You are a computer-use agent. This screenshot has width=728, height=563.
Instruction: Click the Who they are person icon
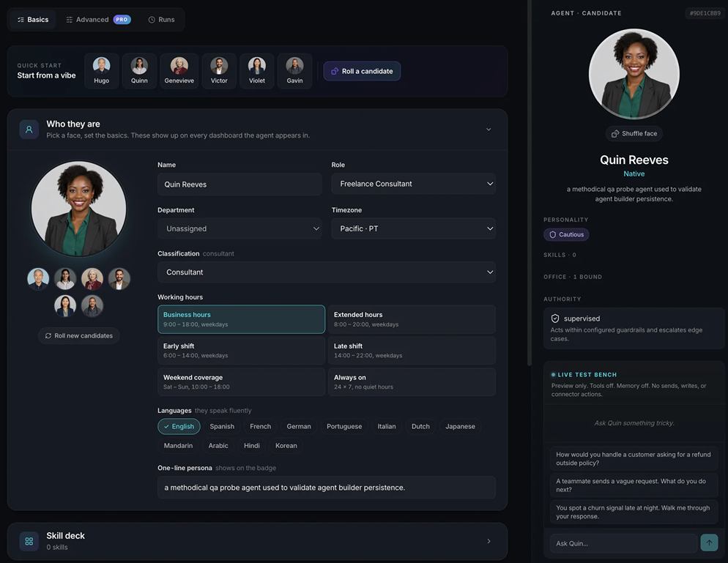[29, 130]
